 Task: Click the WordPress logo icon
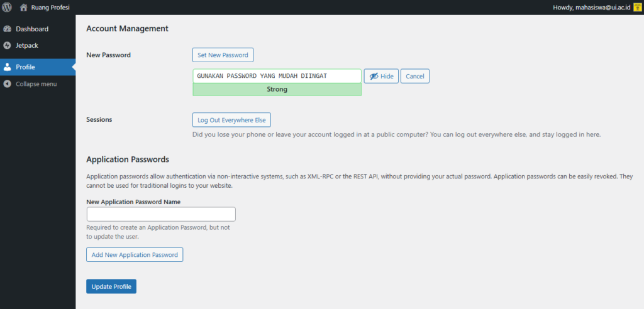coord(7,8)
